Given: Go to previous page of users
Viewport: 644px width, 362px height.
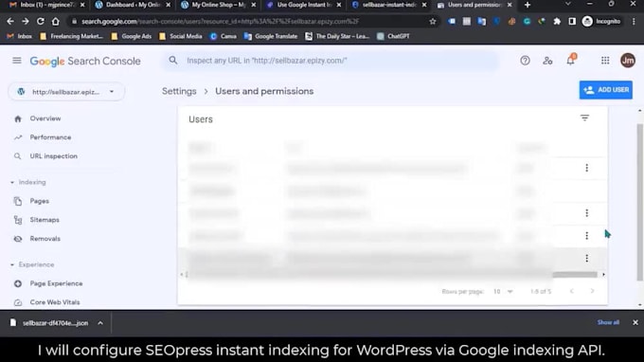Looking at the screenshot, I should 571,291.
